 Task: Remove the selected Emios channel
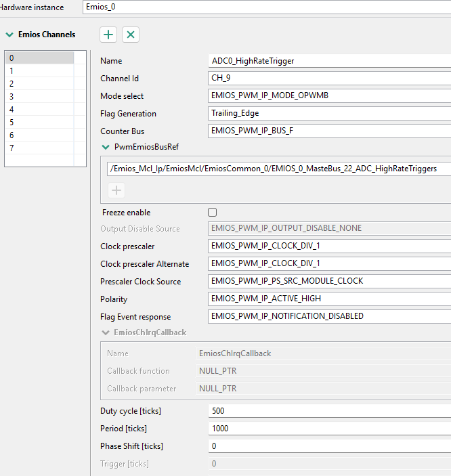tap(131, 35)
